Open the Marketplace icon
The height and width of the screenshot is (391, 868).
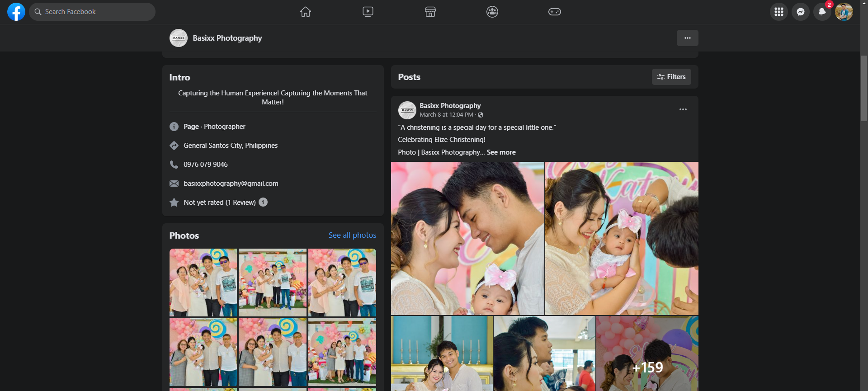430,12
